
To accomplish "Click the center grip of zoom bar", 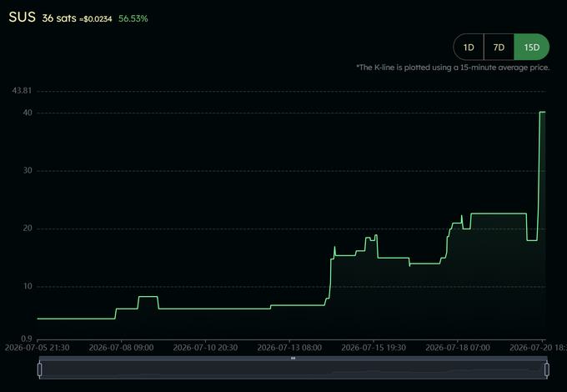I will 294,358.
